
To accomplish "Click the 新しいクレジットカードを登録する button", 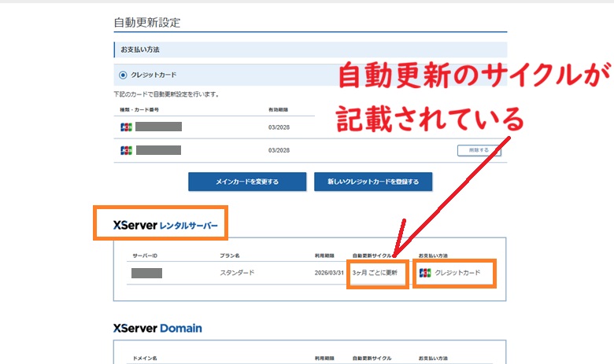I will 373,182.
